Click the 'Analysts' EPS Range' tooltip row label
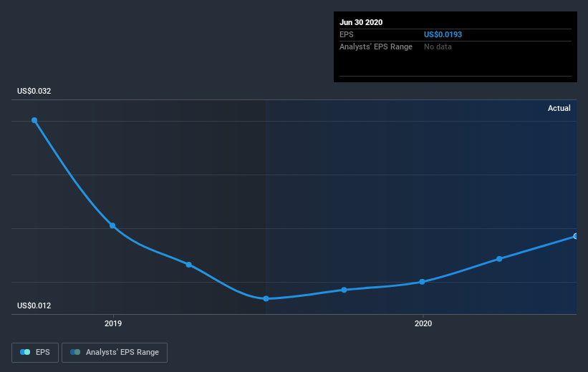The width and height of the screenshot is (588, 372). point(376,46)
